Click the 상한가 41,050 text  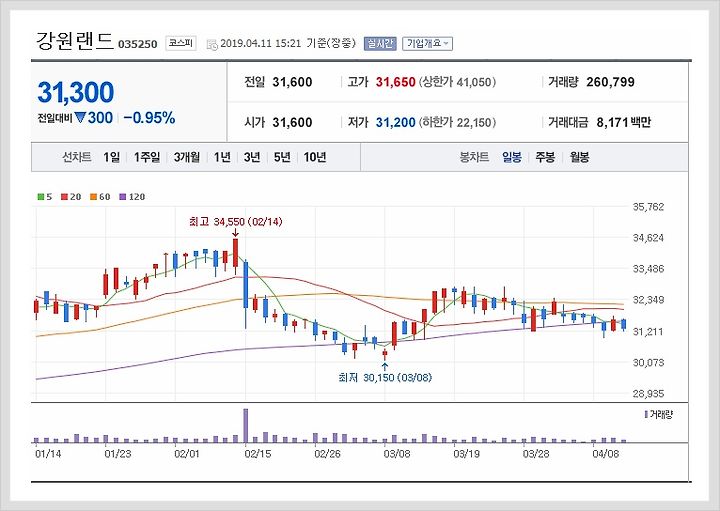coord(458,82)
